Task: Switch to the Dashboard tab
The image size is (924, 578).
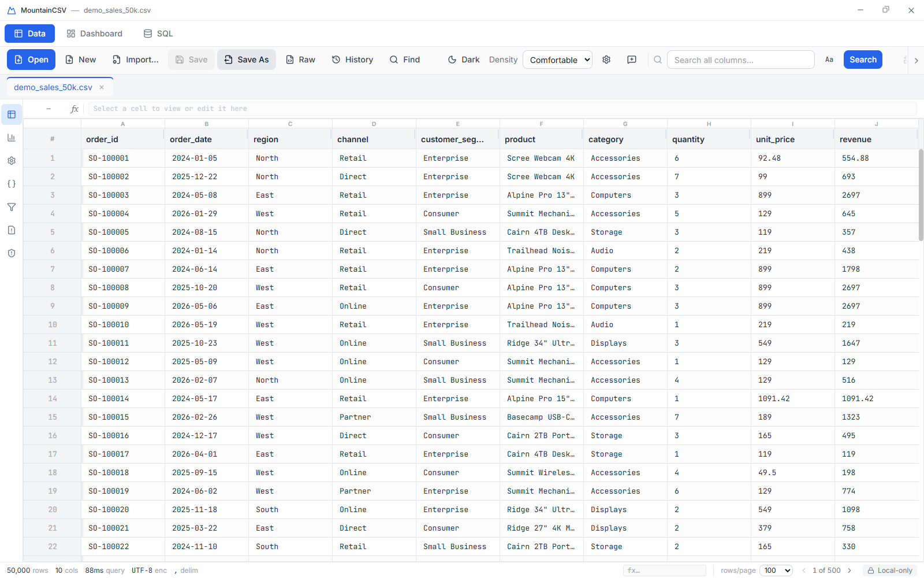Action: pos(95,34)
